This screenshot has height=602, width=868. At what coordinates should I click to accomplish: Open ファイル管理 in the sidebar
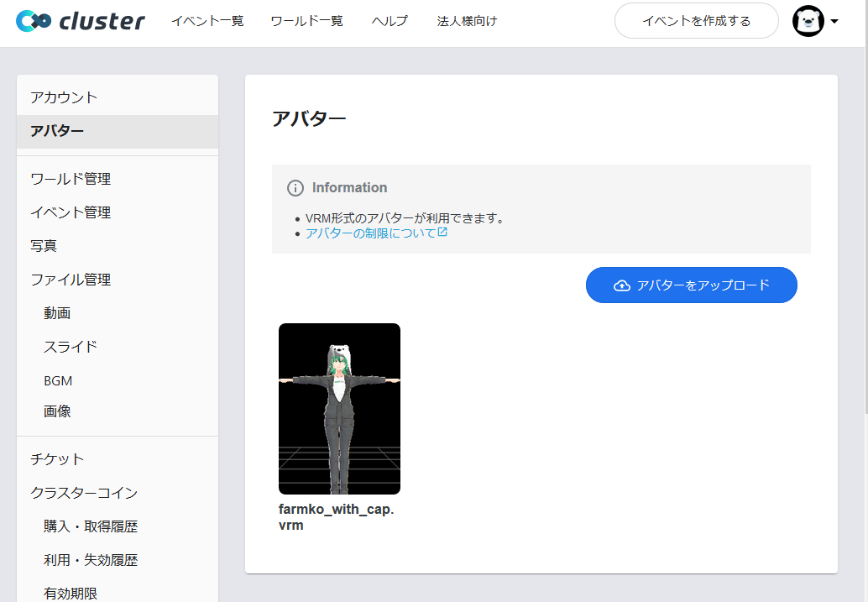118,280
